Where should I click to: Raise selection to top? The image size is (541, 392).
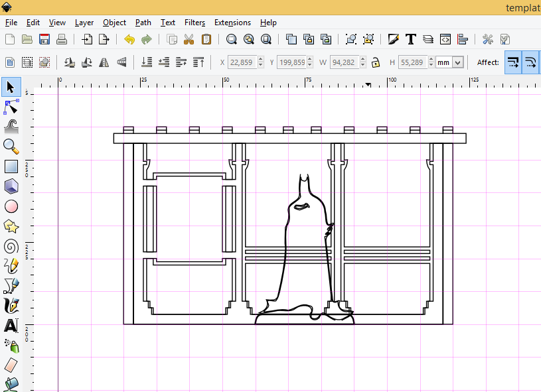tap(198, 62)
